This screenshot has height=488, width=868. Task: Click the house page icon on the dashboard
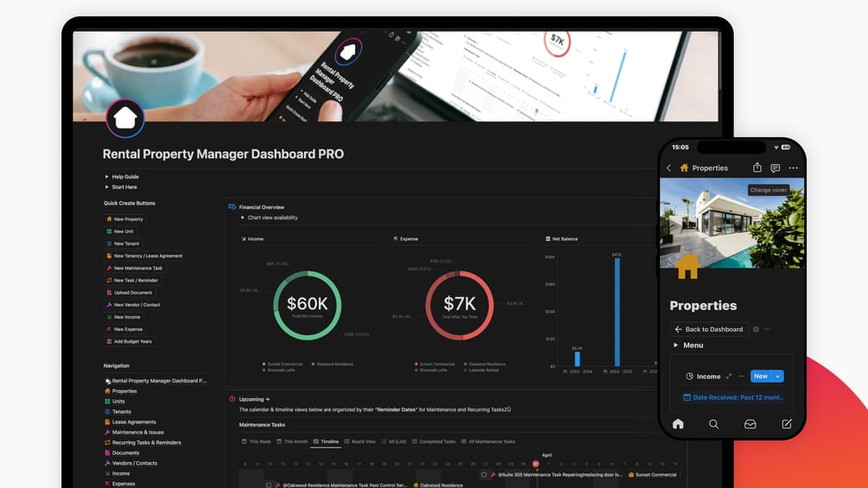(x=125, y=117)
